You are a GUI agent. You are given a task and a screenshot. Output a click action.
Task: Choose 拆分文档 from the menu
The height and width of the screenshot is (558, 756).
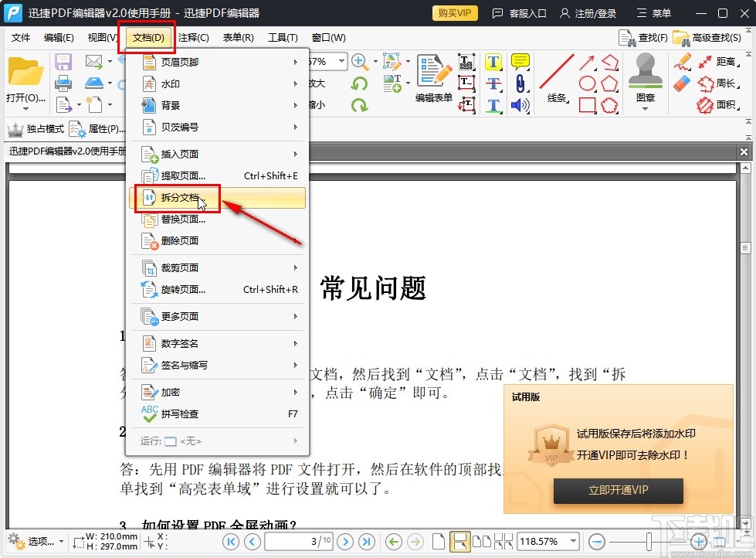pos(218,197)
